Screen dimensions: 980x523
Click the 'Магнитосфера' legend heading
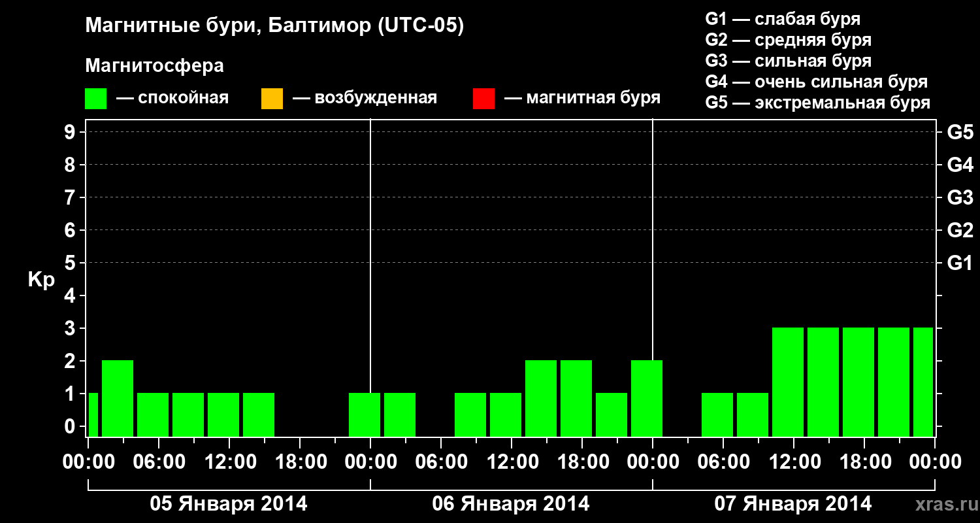point(154,66)
